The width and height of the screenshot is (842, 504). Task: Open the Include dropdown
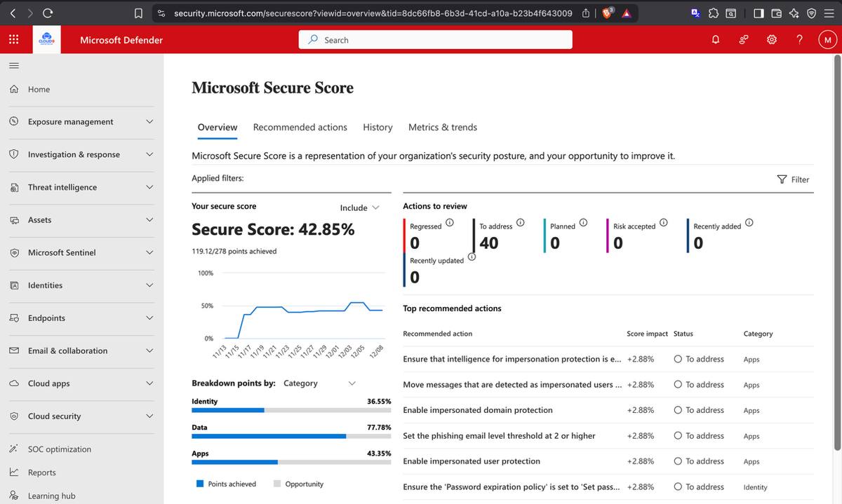(359, 207)
